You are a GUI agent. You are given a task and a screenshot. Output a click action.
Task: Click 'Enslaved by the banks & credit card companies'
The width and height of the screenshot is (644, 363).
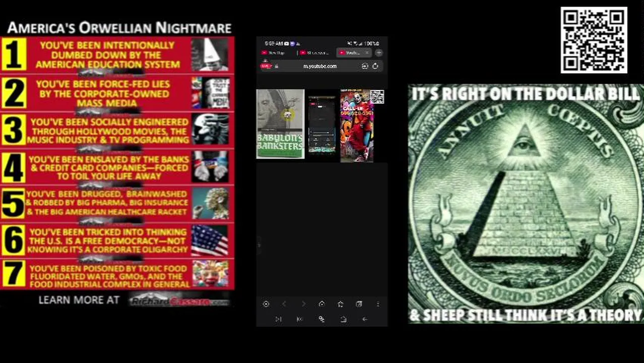point(109,167)
